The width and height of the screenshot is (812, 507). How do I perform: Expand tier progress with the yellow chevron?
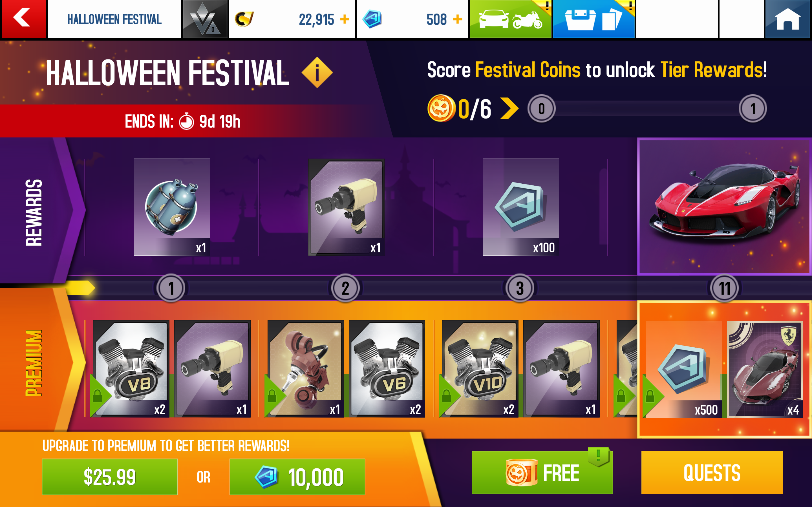[509, 108]
